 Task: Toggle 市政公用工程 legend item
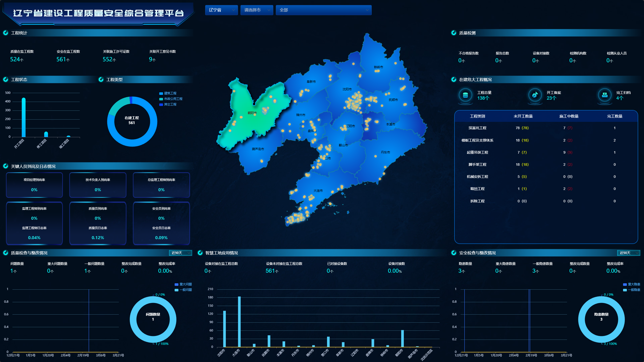click(171, 99)
